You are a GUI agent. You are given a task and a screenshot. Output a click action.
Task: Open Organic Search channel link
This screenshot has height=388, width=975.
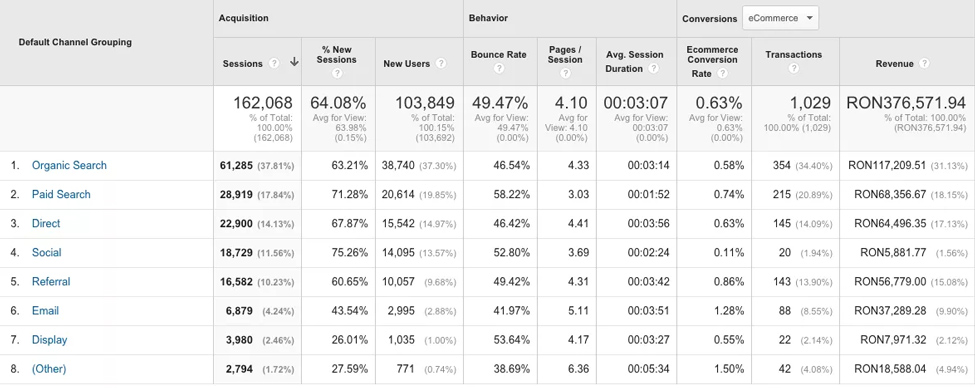[x=69, y=165]
